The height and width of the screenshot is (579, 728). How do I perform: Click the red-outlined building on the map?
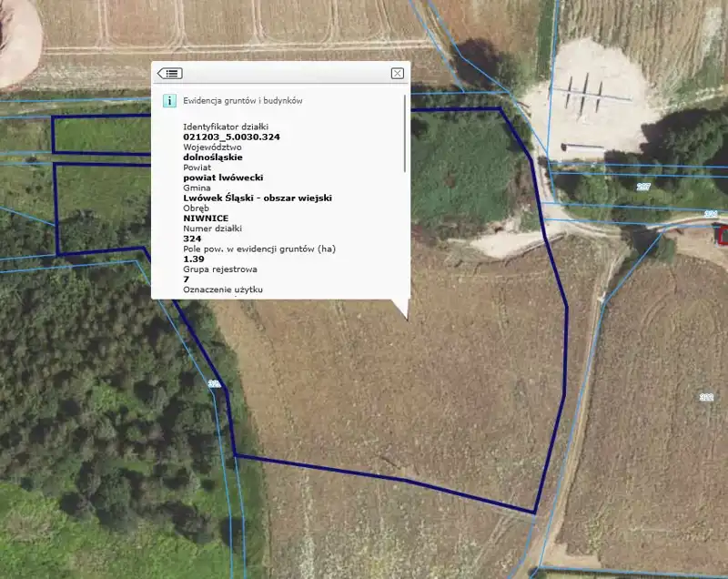pos(723,235)
